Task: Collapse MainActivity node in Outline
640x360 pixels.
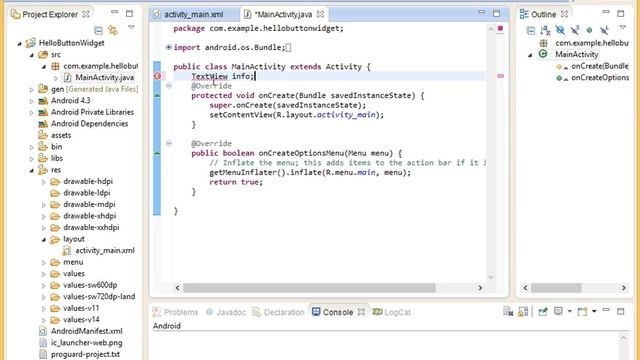Action: click(x=530, y=55)
